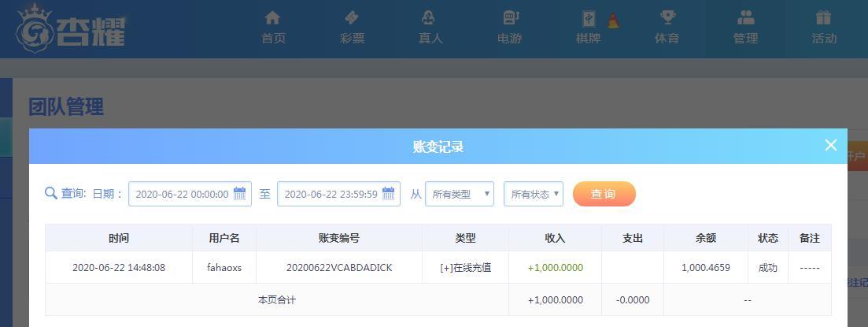Viewport: 868px width, 327px height.
Task: Click the 用户名 column header
Action: point(224,238)
